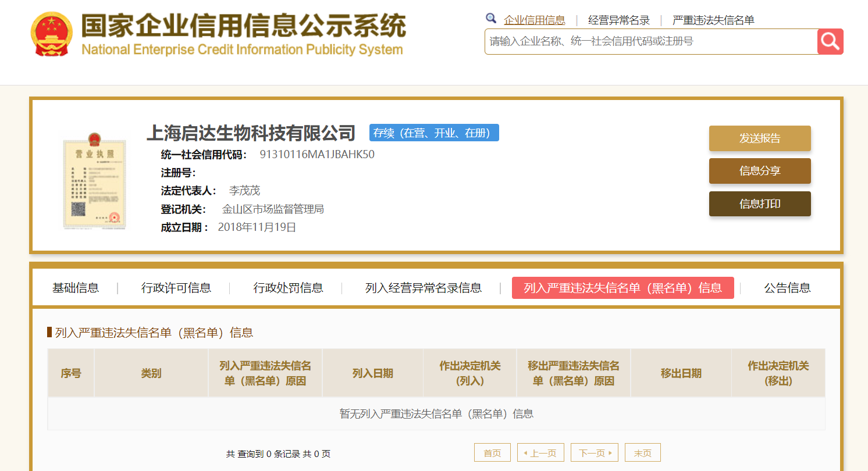The image size is (868, 471).
Task: Click the 信息分享 button
Action: 760,171
